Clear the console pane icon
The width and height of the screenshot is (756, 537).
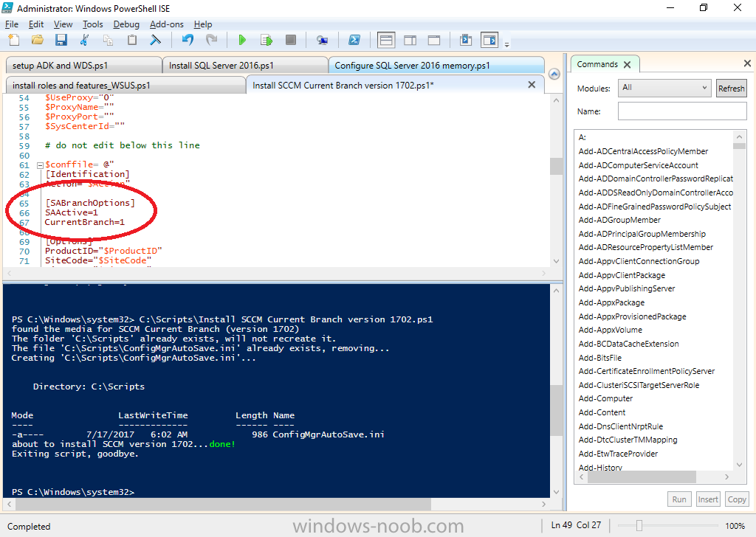point(155,41)
